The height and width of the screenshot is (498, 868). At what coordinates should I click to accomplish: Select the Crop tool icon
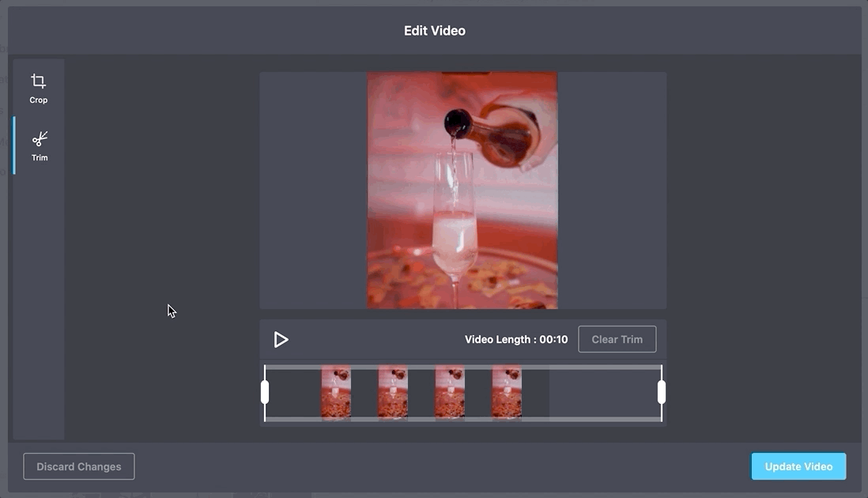(x=38, y=81)
